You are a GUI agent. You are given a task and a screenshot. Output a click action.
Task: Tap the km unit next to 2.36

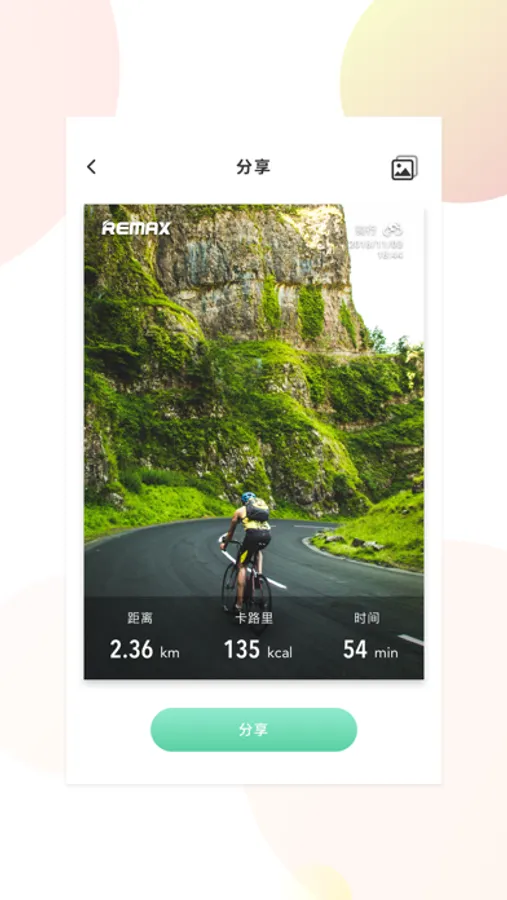[x=169, y=653]
